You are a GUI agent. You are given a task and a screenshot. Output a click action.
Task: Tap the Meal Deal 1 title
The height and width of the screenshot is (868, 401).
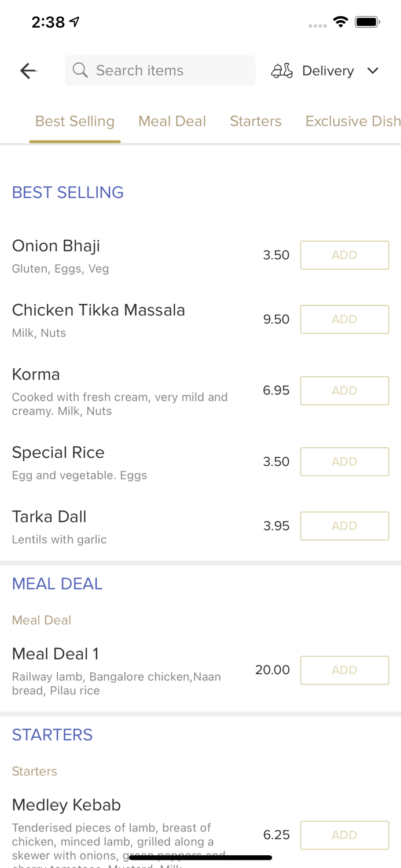point(56,654)
